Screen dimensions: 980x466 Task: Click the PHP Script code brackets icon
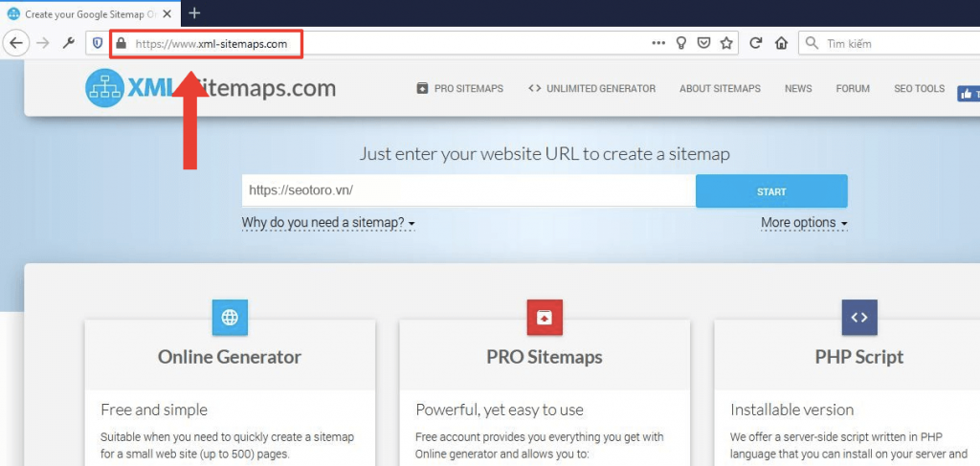[859, 318]
